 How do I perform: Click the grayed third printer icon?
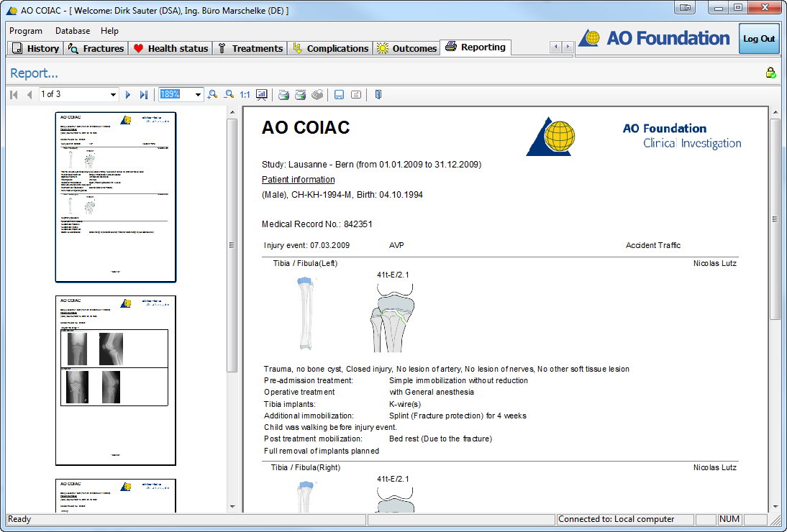[x=317, y=94]
